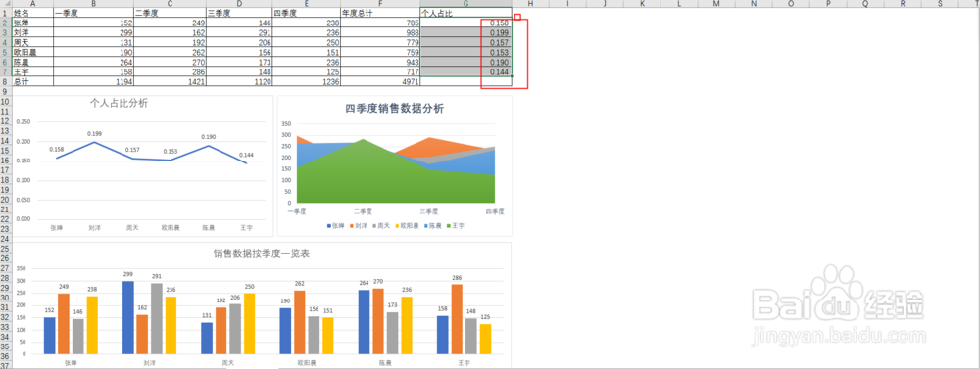
Task: Click the 刘洋 legend entry in the area chart
Action: click(x=359, y=225)
